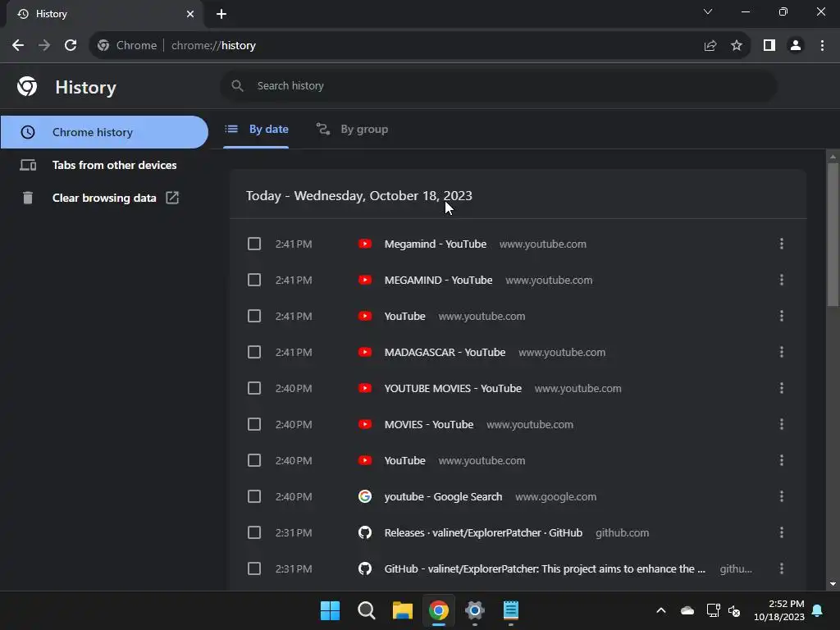Open the YOUTUBE MOVIES - YouTube link
The image size is (840, 630).
[453, 388]
